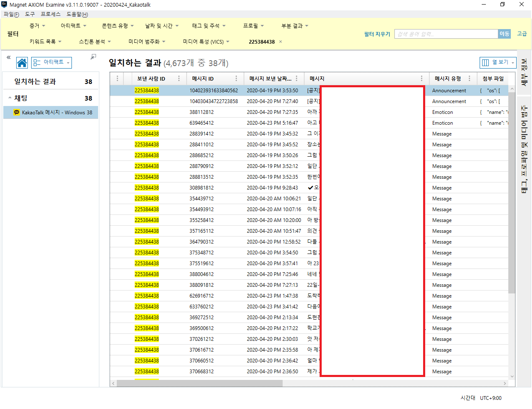This screenshot has height=409, width=532.
Task: Sort by the 첨부 파일 column header
Action: click(x=493, y=79)
